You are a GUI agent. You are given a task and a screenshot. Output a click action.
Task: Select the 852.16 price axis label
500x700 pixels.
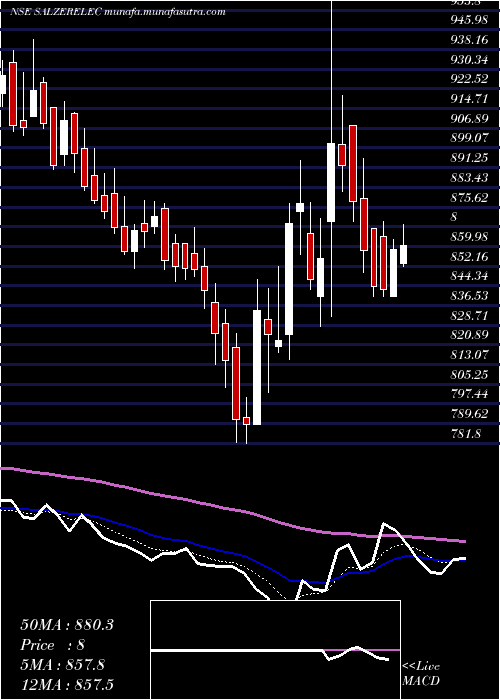coord(469,256)
